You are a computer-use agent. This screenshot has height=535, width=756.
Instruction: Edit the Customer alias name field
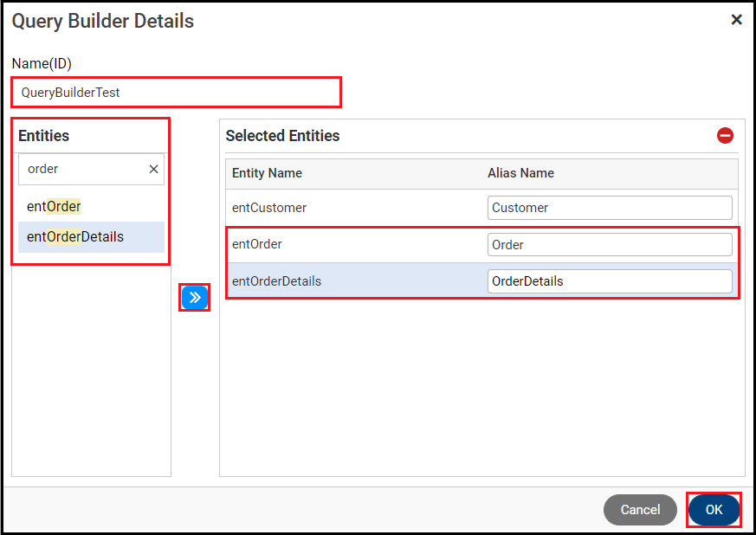point(609,208)
